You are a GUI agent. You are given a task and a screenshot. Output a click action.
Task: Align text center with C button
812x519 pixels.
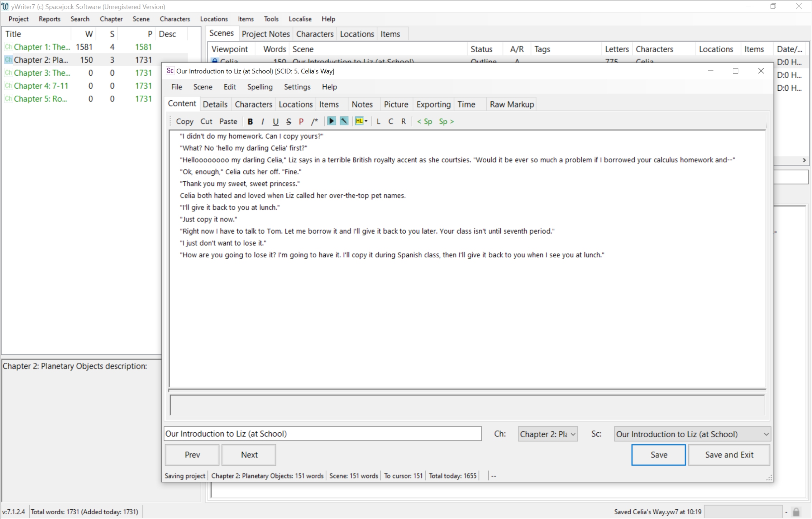click(391, 122)
